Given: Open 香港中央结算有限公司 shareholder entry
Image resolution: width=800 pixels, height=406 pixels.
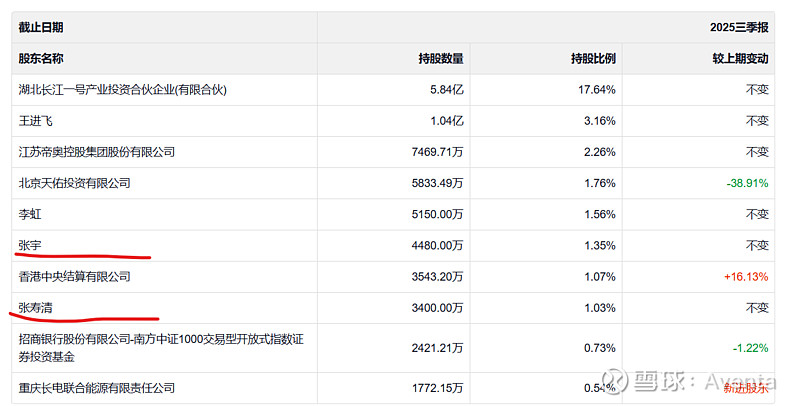Looking at the screenshot, I should [74, 276].
